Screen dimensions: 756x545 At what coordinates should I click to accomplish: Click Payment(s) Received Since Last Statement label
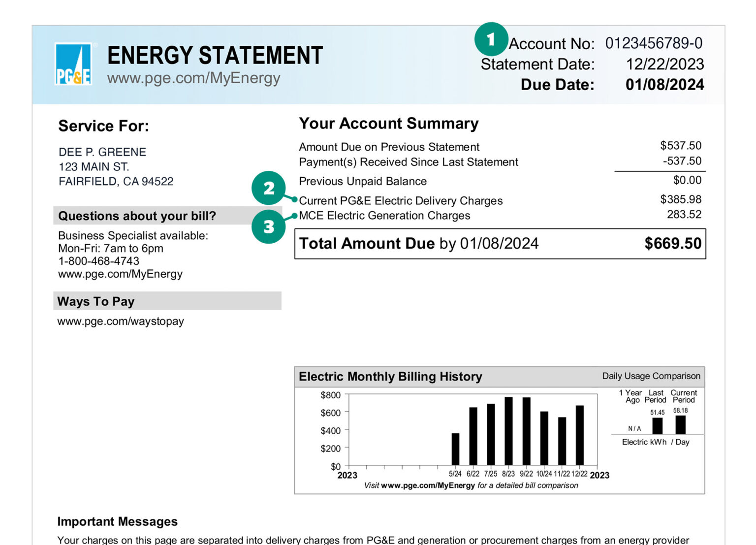click(409, 162)
